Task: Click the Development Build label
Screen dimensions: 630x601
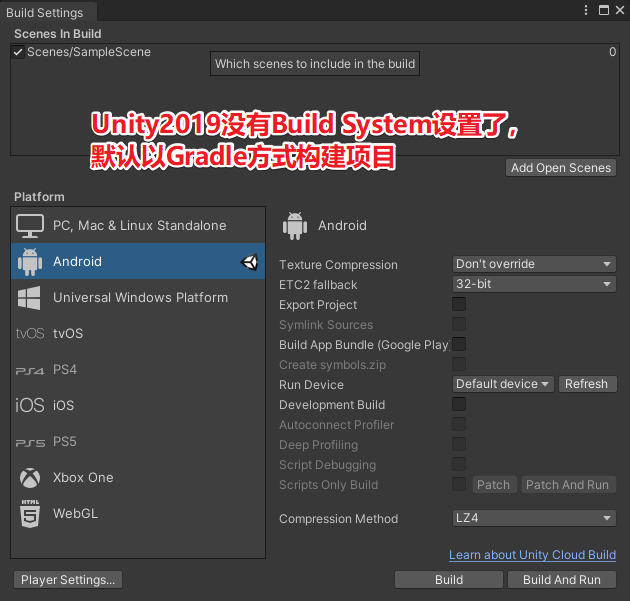Action: [x=332, y=405]
